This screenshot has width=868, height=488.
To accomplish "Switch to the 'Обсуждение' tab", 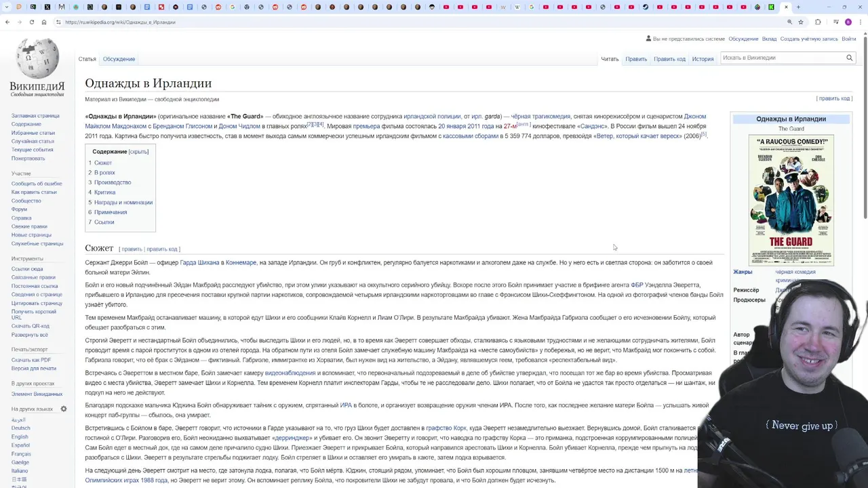I will pos(119,59).
